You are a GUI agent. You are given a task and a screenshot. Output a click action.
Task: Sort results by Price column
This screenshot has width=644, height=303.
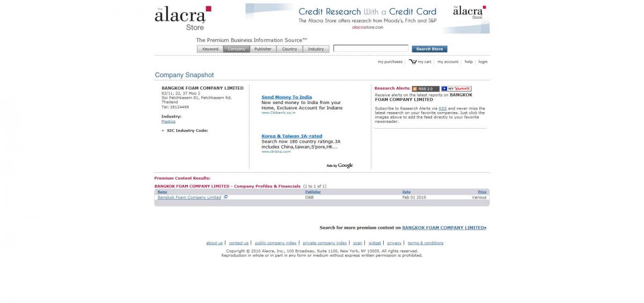[x=482, y=191]
